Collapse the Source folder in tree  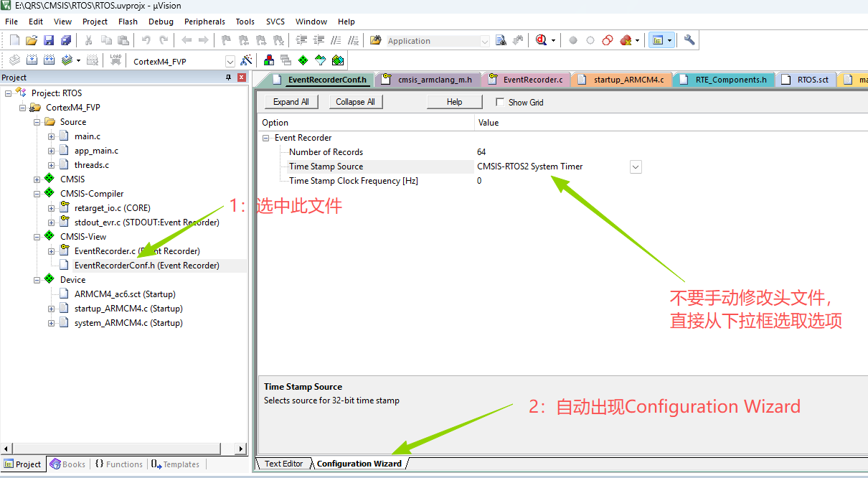(x=37, y=122)
